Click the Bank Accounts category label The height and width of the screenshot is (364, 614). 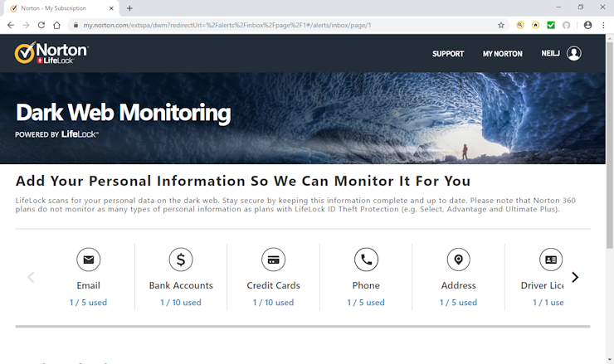tap(181, 285)
